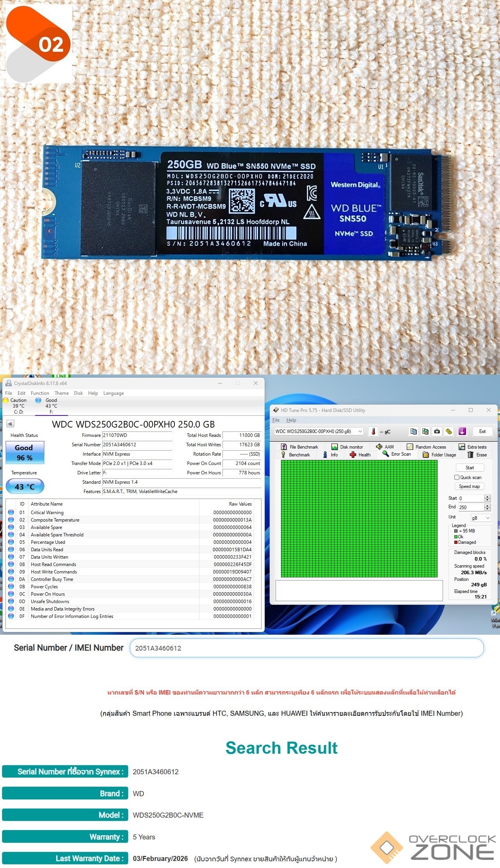Click the Last Warranty Date value 03/February/2026
500x868 pixels.
(x=160, y=859)
